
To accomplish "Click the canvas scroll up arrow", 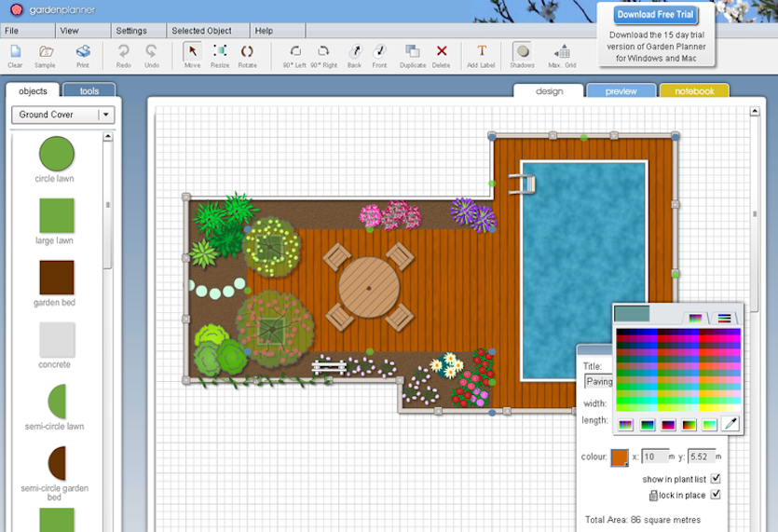I will tap(755, 111).
